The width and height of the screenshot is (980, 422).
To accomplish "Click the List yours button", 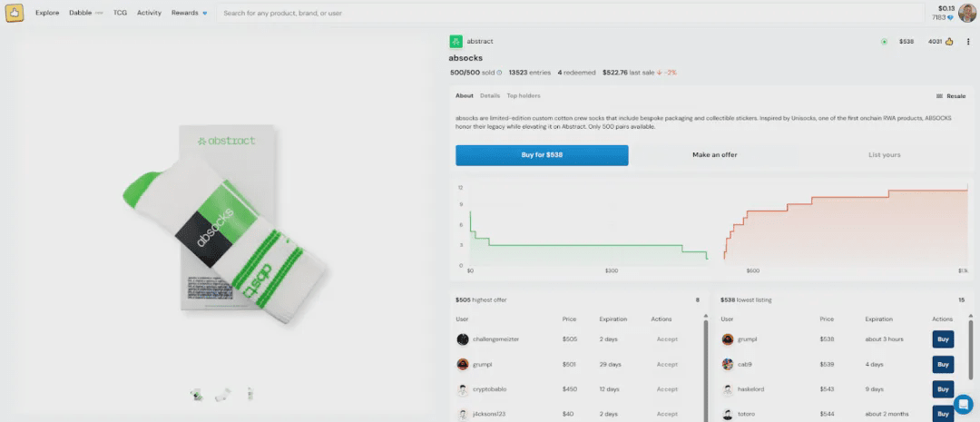I will pyautogui.click(x=884, y=155).
